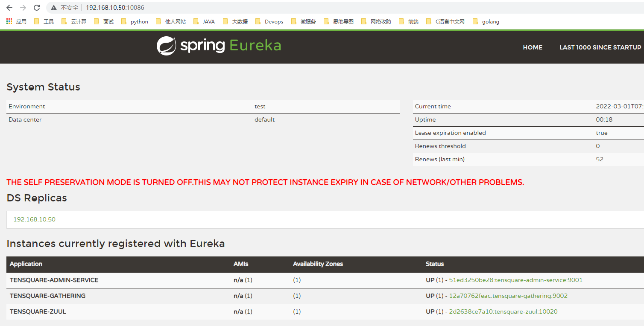The image size is (644, 326).
Task: Click the Uptime value 00:18
Action: [604, 119]
